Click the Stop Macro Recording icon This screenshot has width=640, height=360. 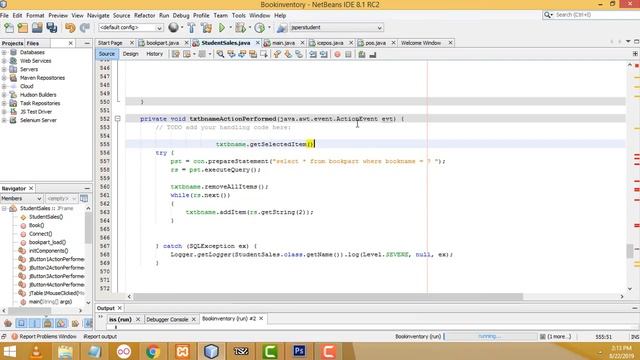(348, 54)
